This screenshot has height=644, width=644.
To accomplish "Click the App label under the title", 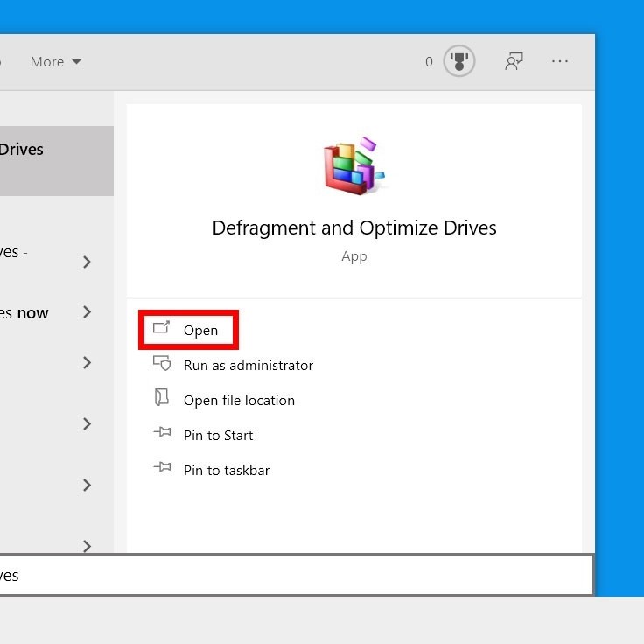I will click(354, 256).
